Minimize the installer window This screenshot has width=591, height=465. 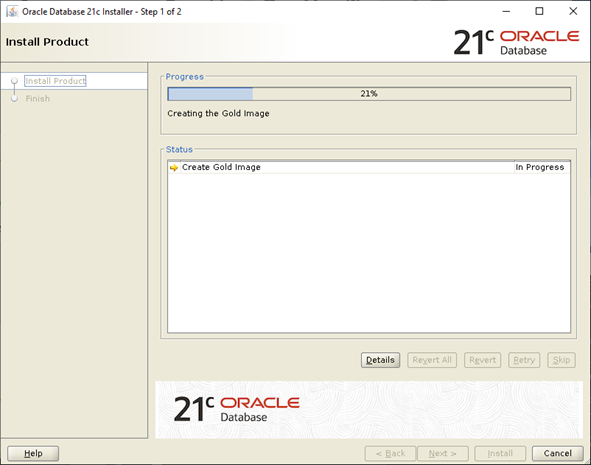[506, 11]
